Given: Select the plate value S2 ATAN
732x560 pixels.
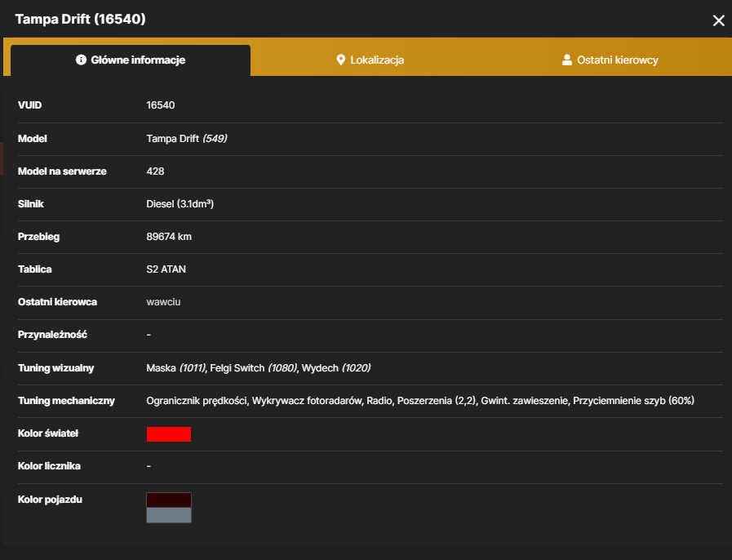Looking at the screenshot, I should pos(166,269).
